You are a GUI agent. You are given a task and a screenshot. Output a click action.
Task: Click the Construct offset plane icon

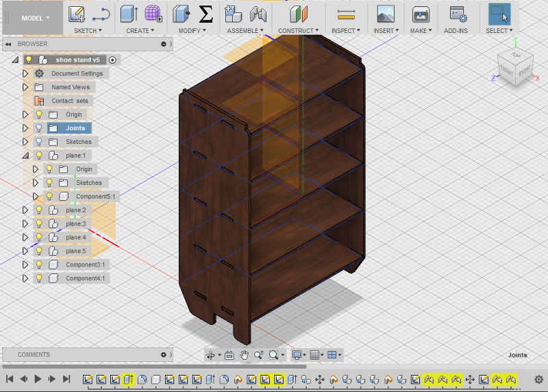click(299, 14)
